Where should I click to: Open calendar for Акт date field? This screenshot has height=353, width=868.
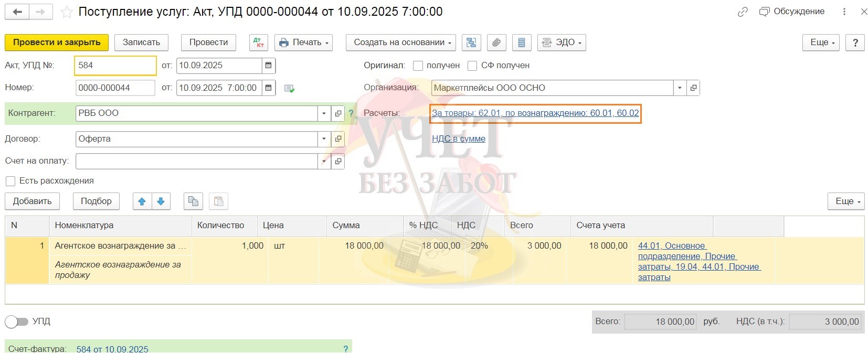(269, 66)
